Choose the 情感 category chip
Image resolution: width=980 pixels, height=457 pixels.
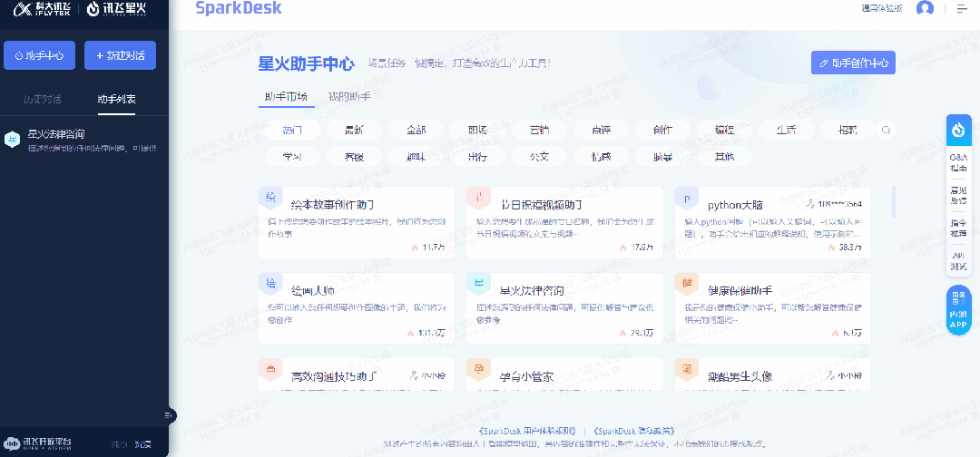[x=602, y=157]
